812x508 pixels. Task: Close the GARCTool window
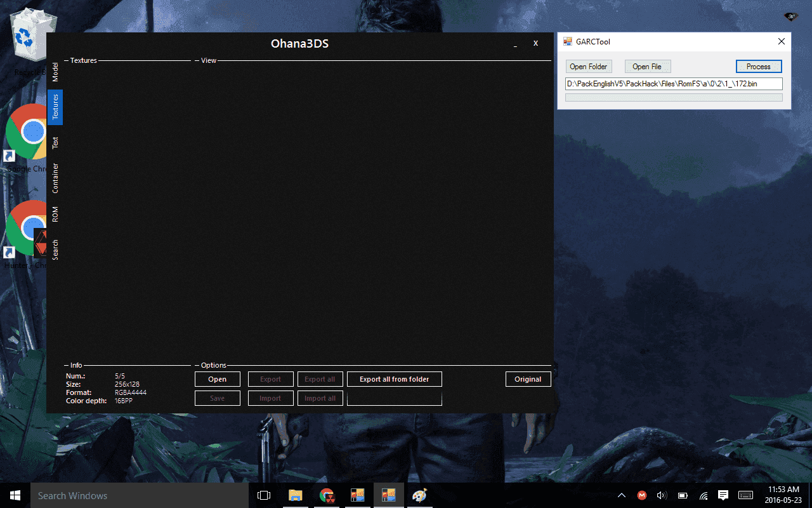click(x=782, y=41)
